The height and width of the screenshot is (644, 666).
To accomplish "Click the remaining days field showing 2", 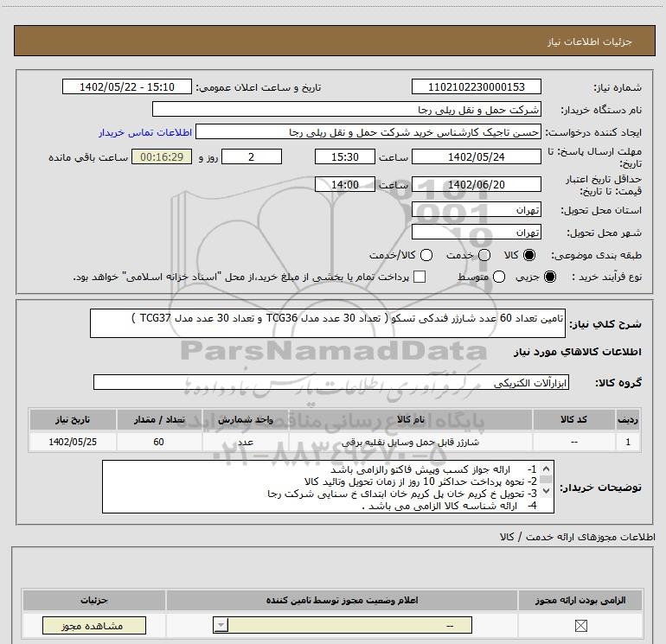I will [252, 156].
